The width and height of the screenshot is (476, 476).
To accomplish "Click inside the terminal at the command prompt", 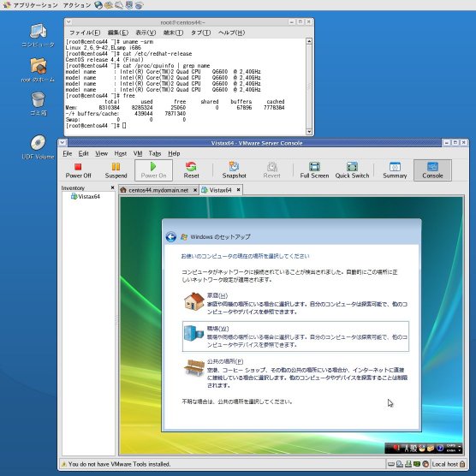I will point(124,126).
